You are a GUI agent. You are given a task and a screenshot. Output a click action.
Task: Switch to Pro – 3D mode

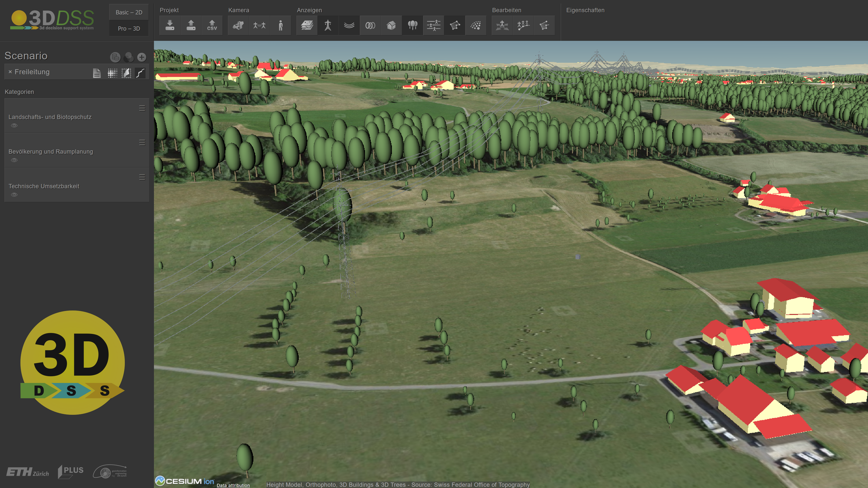point(129,29)
